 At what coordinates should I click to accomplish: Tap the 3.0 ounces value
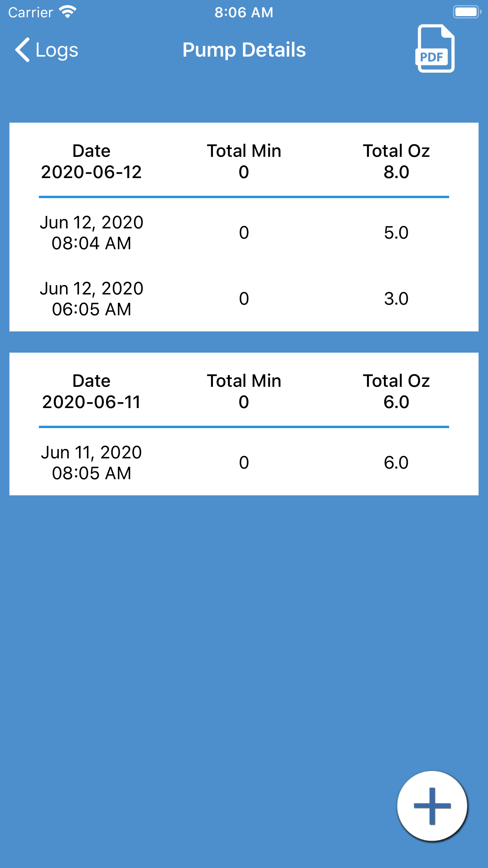(396, 299)
